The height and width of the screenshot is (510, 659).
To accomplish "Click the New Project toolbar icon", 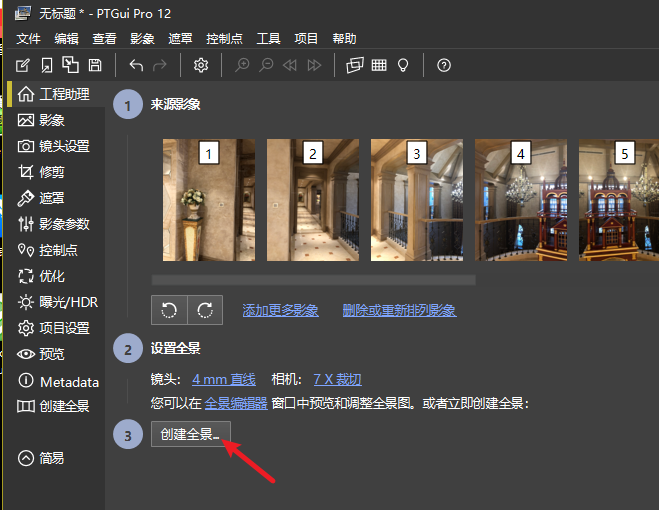I will point(23,65).
